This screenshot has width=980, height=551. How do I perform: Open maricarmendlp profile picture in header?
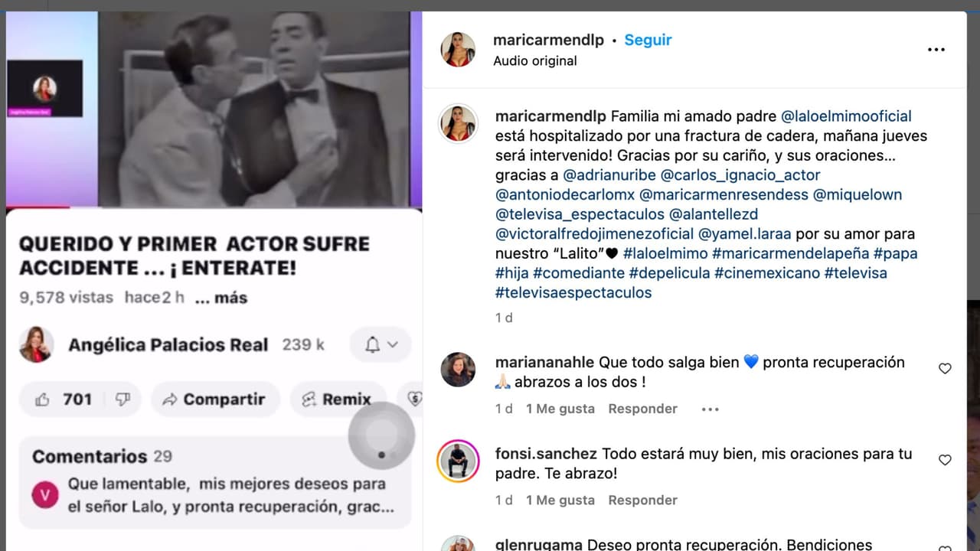(x=458, y=50)
